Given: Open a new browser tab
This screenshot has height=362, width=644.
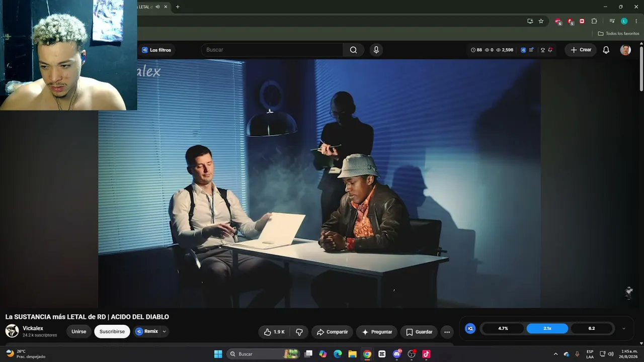Looking at the screenshot, I should click(x=178, y=7).
